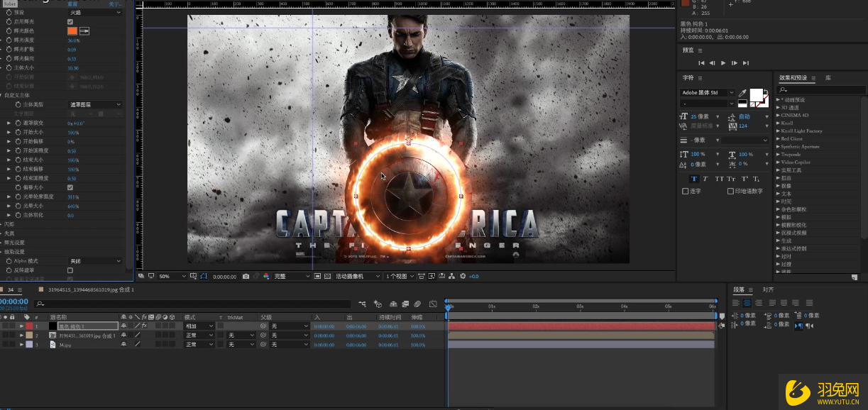Jump to first frame in preview controls

pos(701,63)
